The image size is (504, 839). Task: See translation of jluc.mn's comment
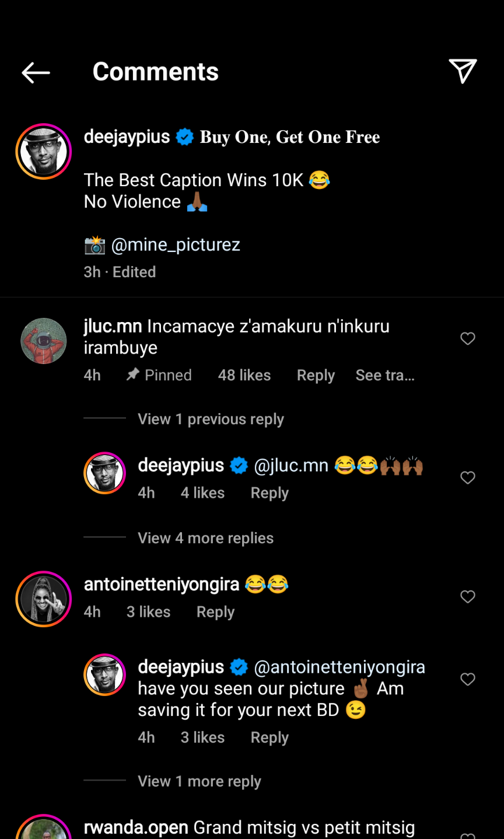(x=385, y=375)
